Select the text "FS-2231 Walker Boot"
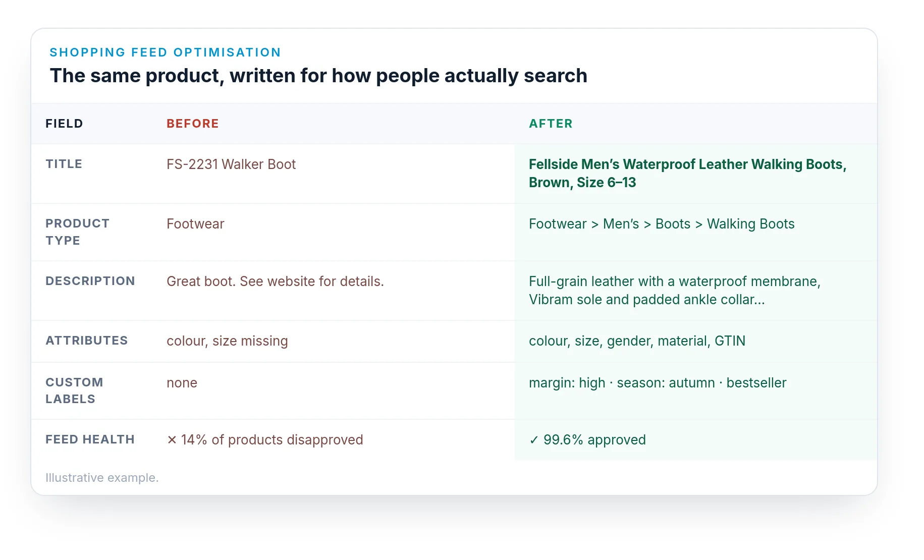The height and width of the screenshot is (560, 924). [x=231, y=164]
